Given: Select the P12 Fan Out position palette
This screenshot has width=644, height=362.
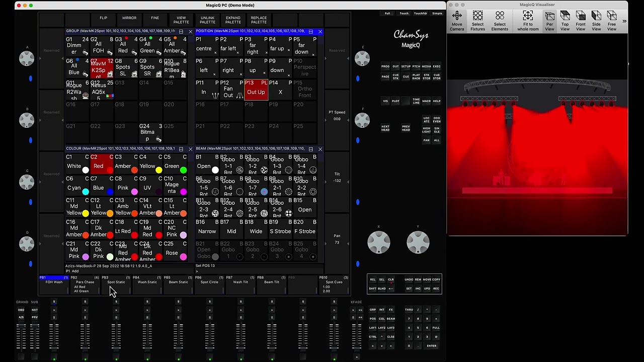Looking at the screenshot, I should tap(231, 89).
